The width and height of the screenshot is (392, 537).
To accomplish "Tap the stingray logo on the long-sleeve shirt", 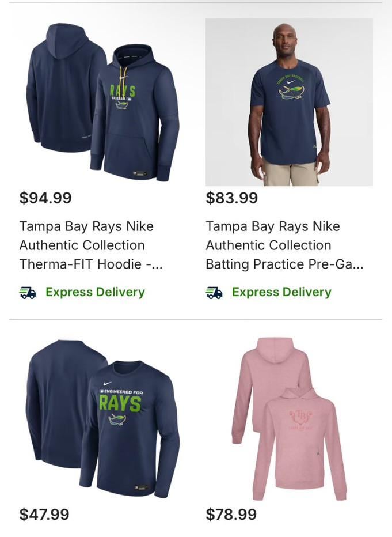I will pos(117,419).
